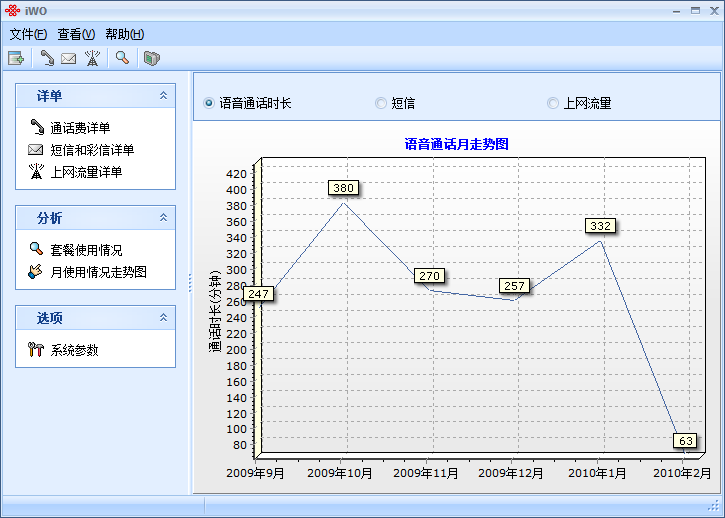The height and width of the screenshot is (518, 725).
Task: Click the 380 data point label
Action: (x=343, y=188)
